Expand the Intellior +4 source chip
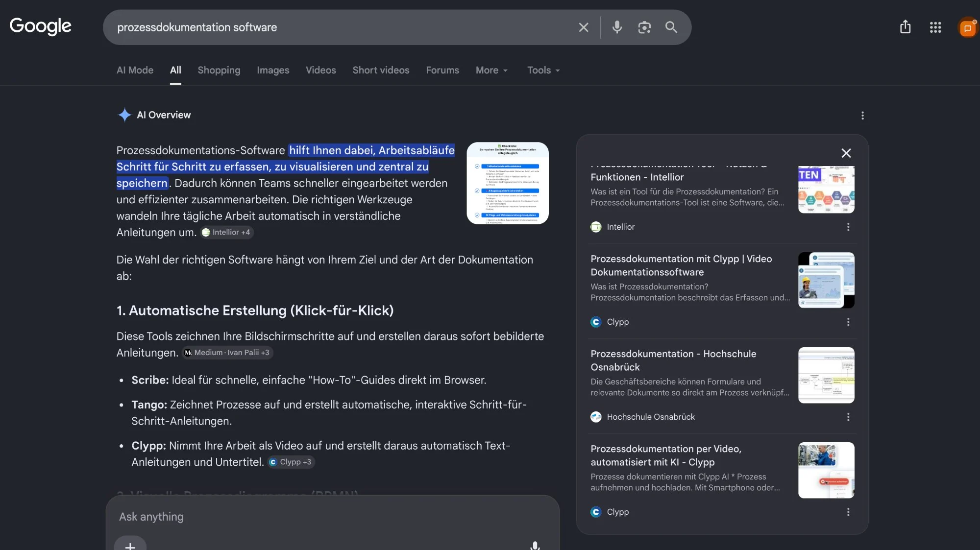The image size is (980, 550). coord(227,232)
